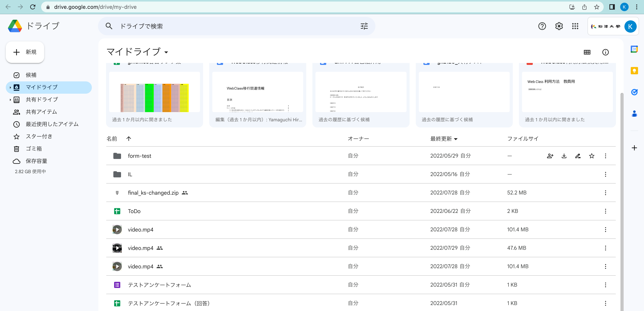This screenshot has width=644, height=311.
Task: Reverse sort direction arrow next to 名前
Action: click(129, 139)
